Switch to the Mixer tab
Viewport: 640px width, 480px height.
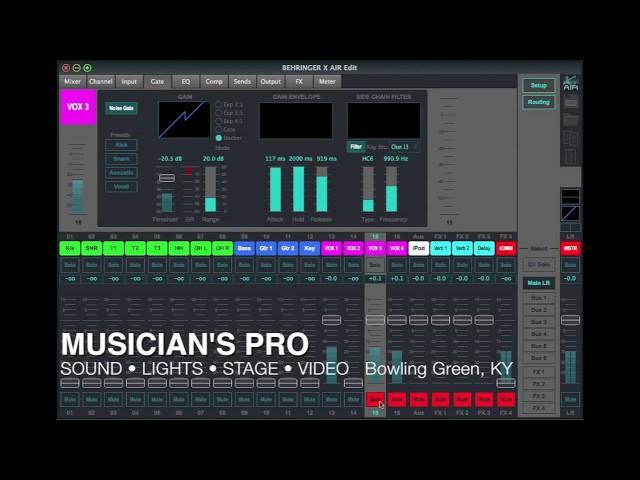(x=72, y=82)
